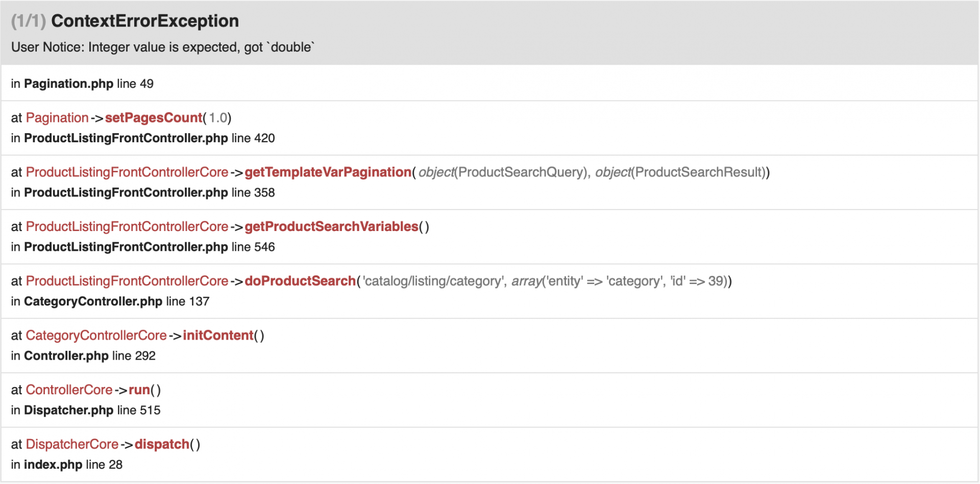980x484 pixels.
Task: Click index.php line 28 reference
Action: (53, 465)
